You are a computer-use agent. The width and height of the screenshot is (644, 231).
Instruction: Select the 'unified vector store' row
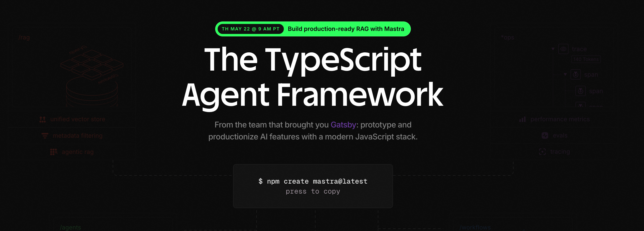pyautogui.click(x=72, y=119)
